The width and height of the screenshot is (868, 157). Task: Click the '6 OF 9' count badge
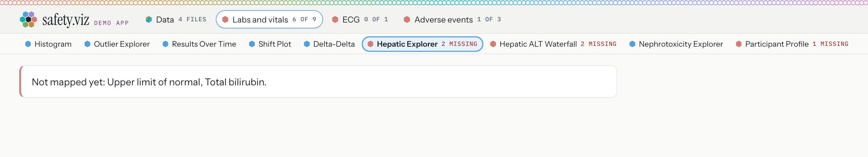point(304,19)
